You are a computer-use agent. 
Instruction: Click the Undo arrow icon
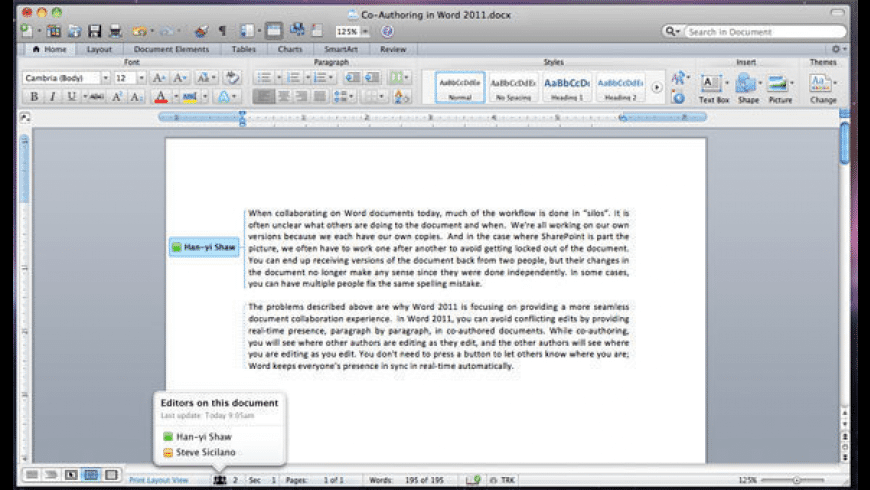tap(140, 31)
